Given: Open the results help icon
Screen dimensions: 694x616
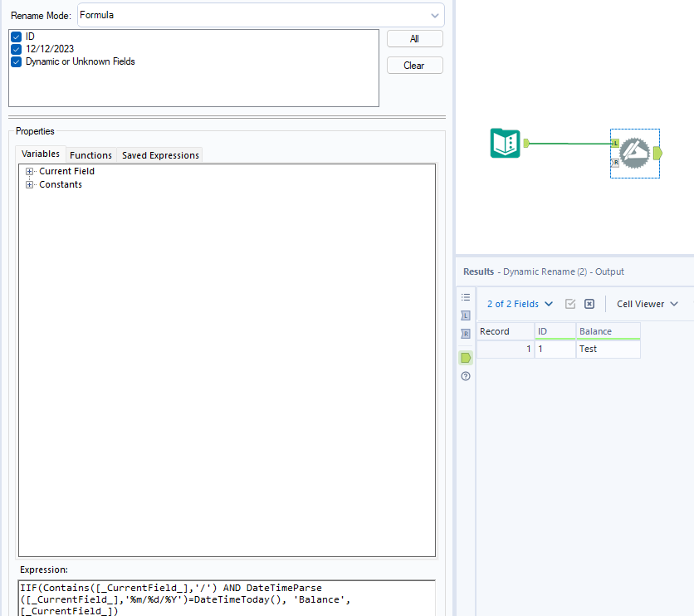Looking at the screenshot, I should (x=466, y=376).
